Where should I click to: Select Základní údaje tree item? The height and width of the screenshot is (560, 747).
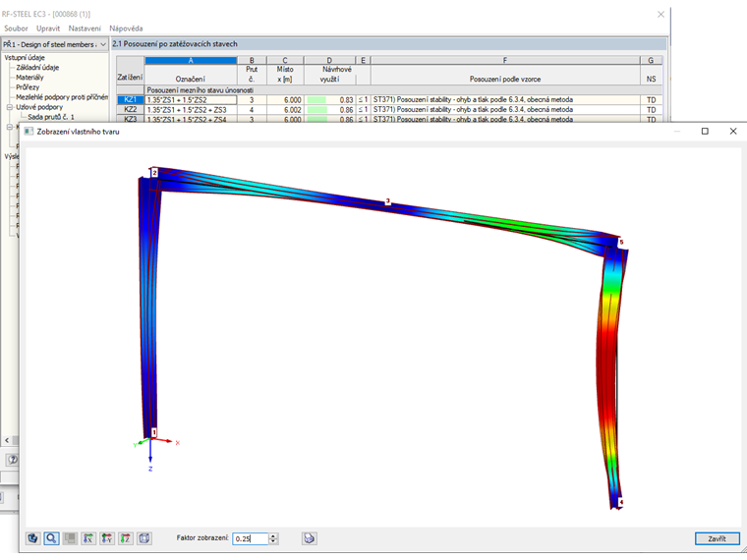[37, 68]
